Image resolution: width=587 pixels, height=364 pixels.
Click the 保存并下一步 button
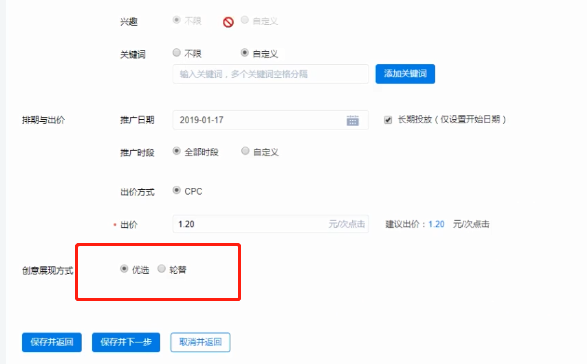[126, 342]
